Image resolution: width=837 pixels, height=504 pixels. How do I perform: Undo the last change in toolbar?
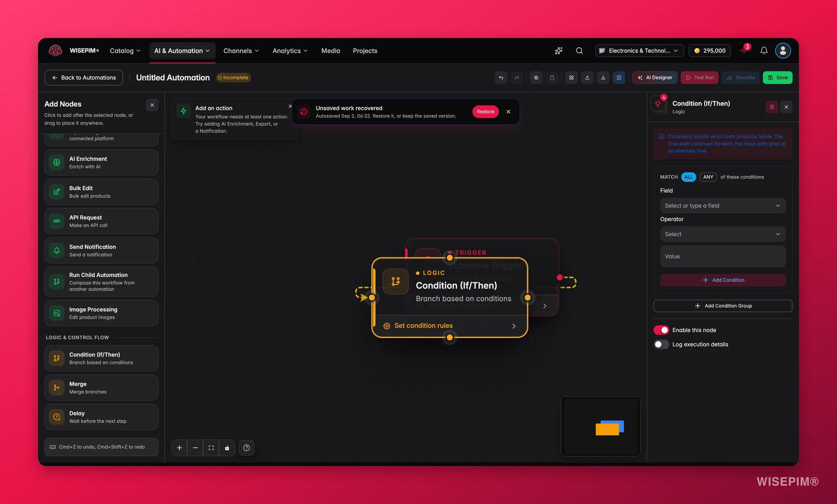501,77
